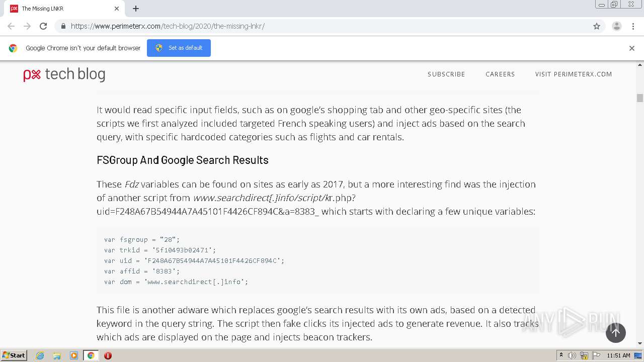Open the media player taskbar icon
The height and width of the screenshot is (362, 644).
coord(74,355)
